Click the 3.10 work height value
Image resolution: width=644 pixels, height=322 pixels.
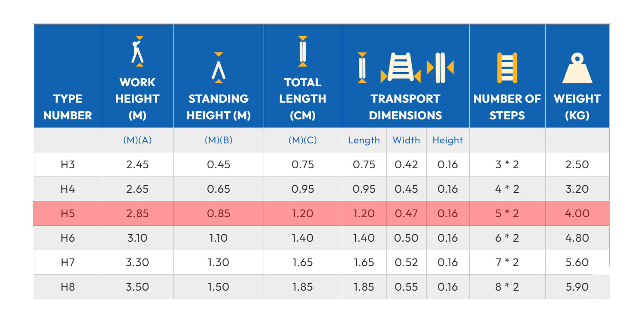[137, 238]
